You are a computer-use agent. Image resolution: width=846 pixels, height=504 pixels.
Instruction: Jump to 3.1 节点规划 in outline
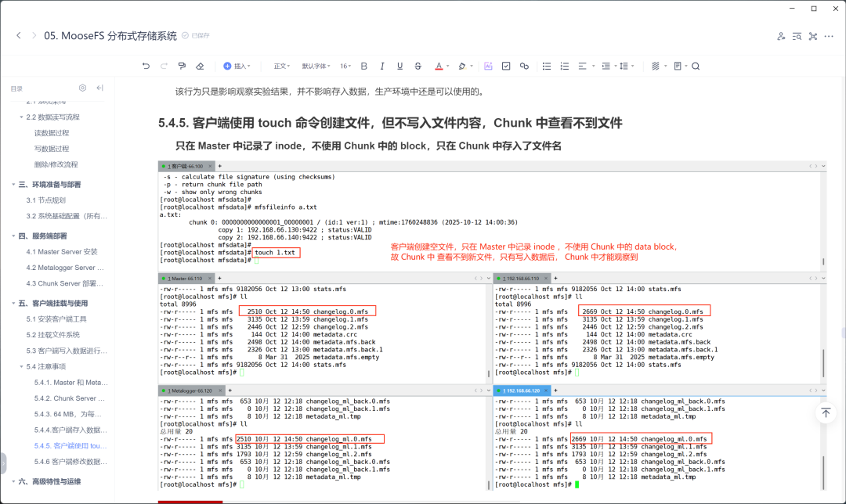pyautogui.click(x=46, y=200)
